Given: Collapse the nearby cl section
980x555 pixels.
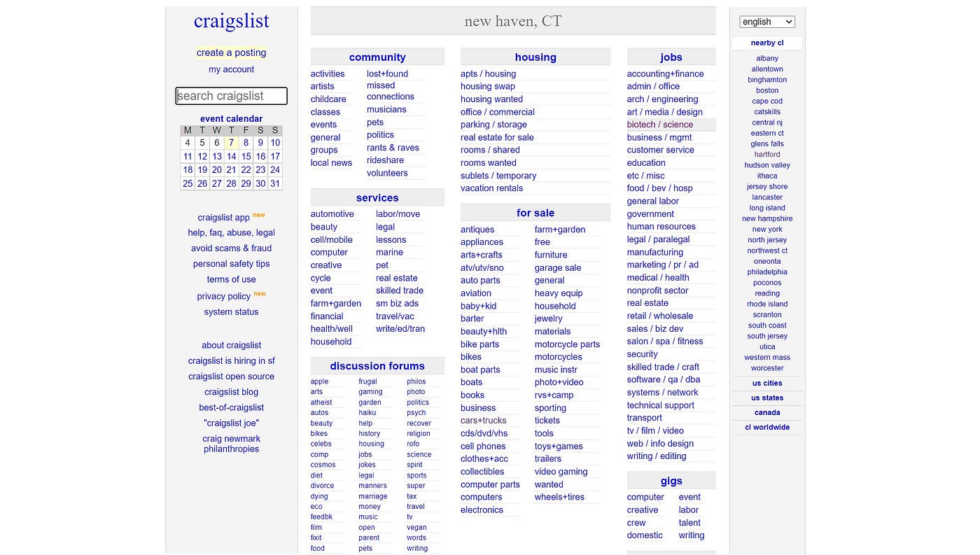Looking at the screenshot, I should coord(767,43).
